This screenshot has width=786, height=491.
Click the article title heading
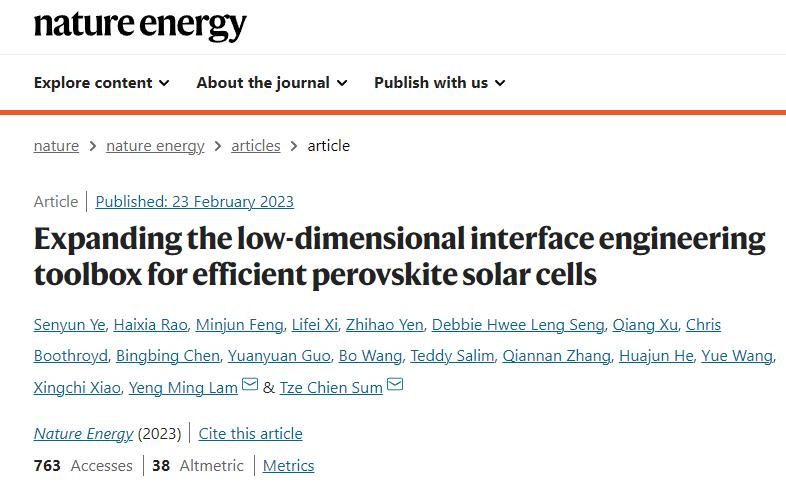[x=399, y=256]
